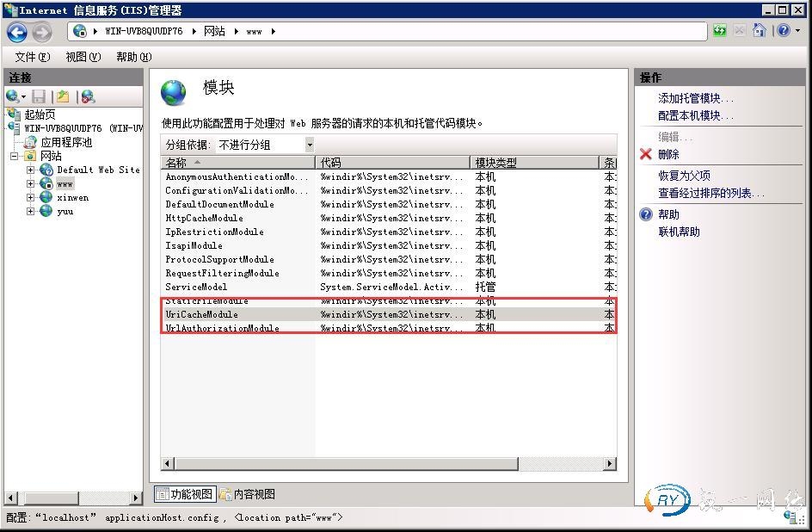
Task: Click 添加托管模块 action link
Action: [696, 98]
